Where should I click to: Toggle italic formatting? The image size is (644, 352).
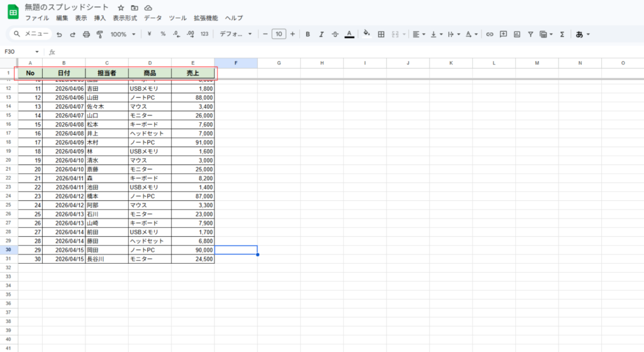[321, 34]
